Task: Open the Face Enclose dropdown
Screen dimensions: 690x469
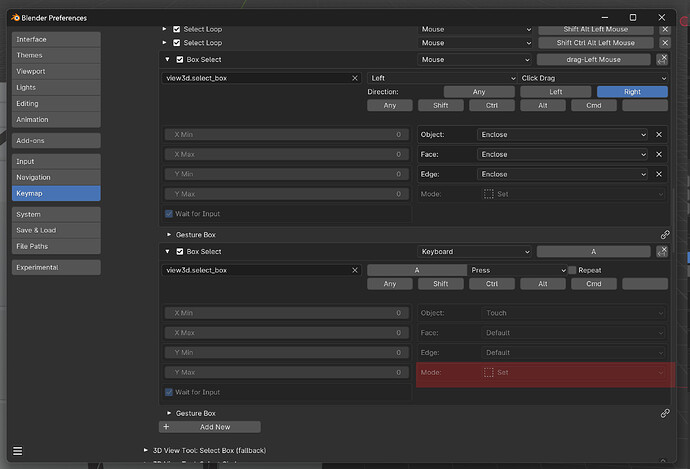Action: tap(563, 154)
